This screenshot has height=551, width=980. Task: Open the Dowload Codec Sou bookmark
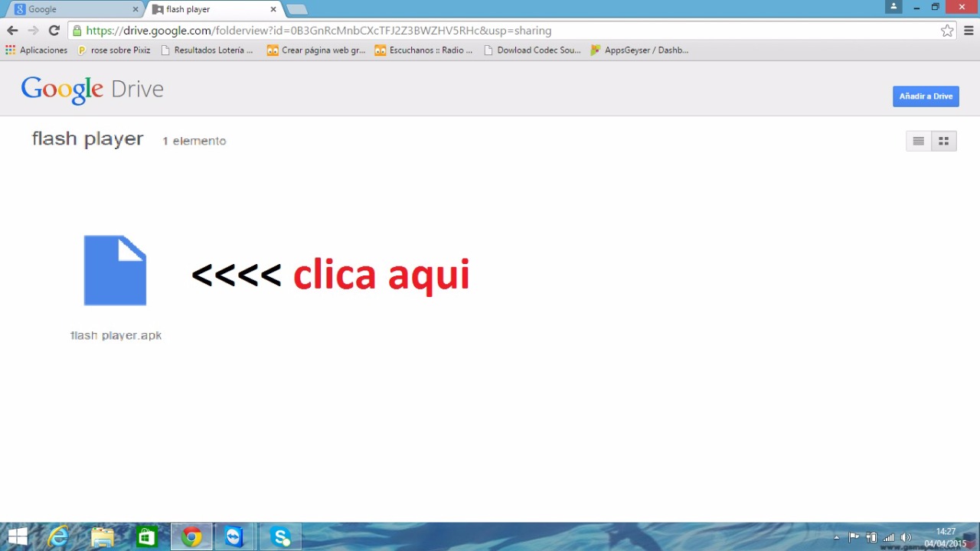click(x=532, y=50)
